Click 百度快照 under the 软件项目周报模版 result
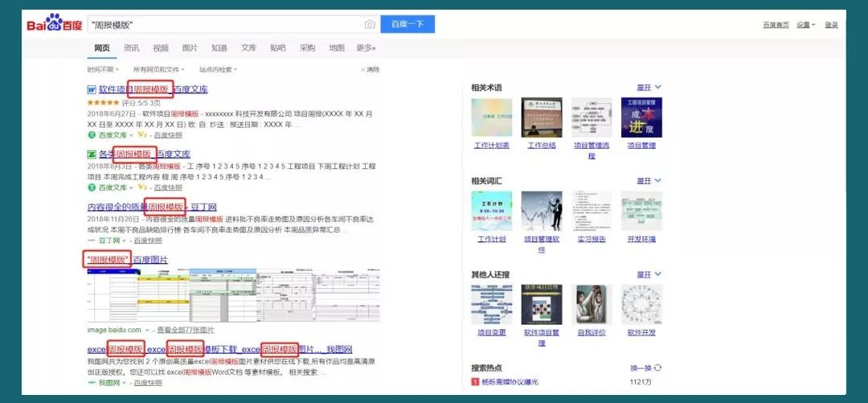The image size is (868, 403). 168,134
